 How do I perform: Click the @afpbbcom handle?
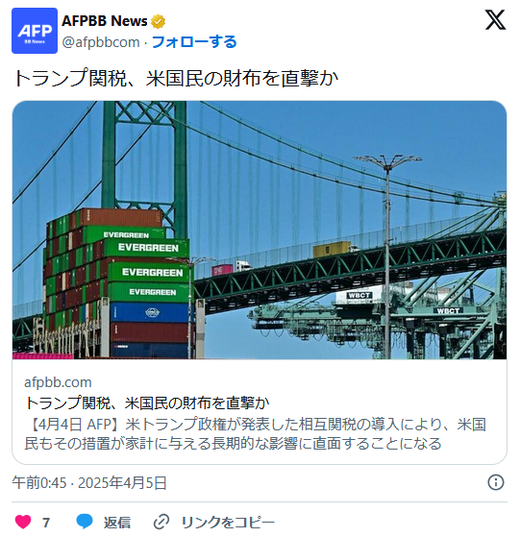point(101,42)
